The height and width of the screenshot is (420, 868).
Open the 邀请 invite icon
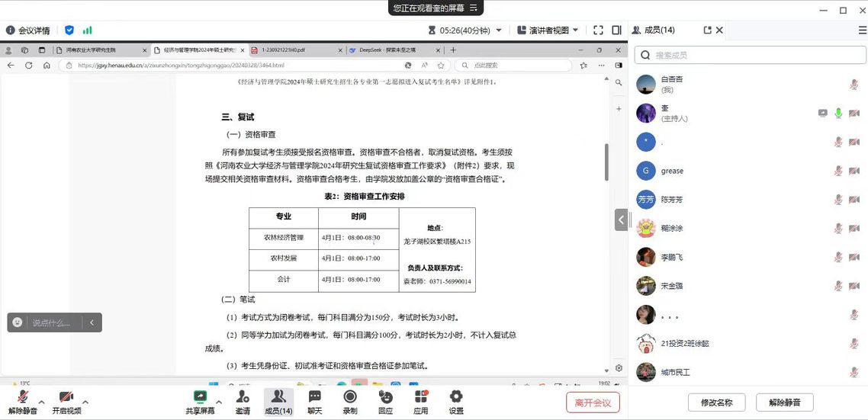pos(243,402)
